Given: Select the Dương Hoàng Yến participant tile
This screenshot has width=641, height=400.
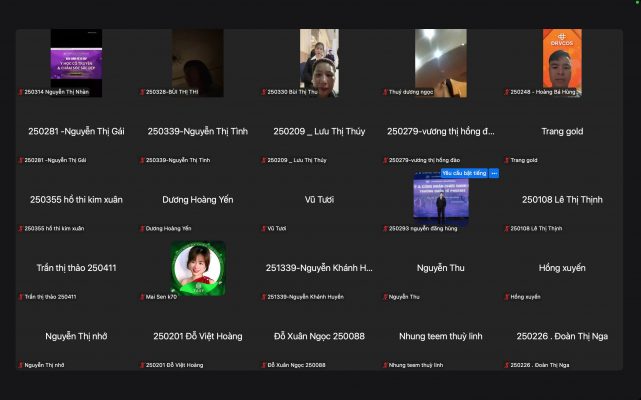Looking at the screenshot, I should coord(197,200).
